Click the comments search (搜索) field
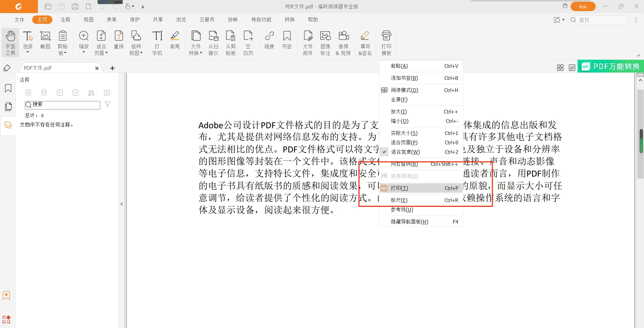Image resolution: width=644 pixels, height=328 pixels. pos(65,105)
